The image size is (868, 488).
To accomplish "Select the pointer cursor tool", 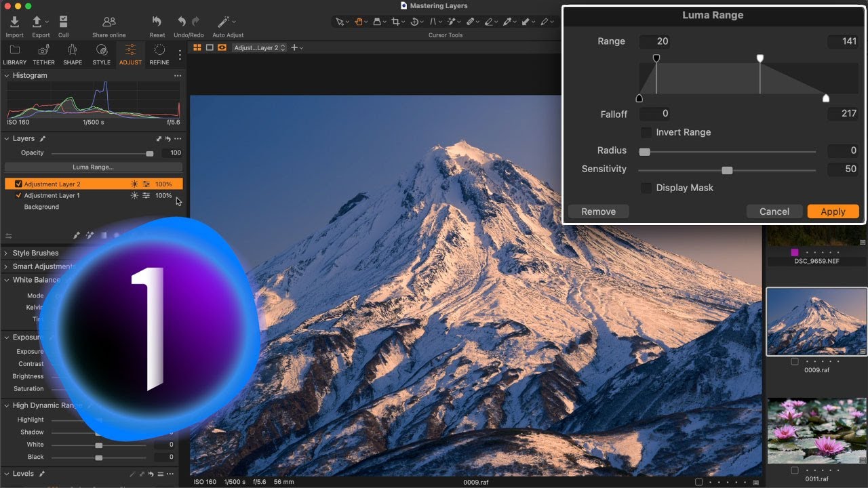I will (340, 22).
